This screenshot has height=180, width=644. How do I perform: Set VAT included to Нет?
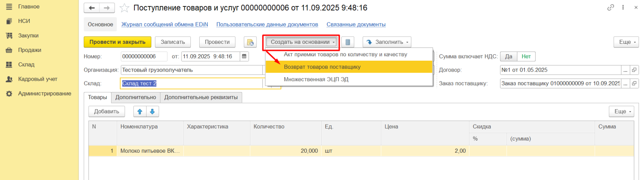(x=526, y=57)
